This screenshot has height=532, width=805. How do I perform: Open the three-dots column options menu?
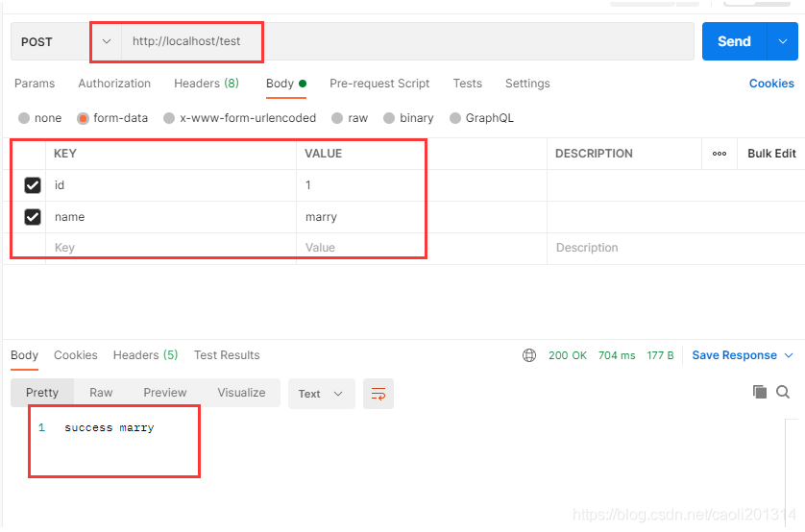point(720,154)
